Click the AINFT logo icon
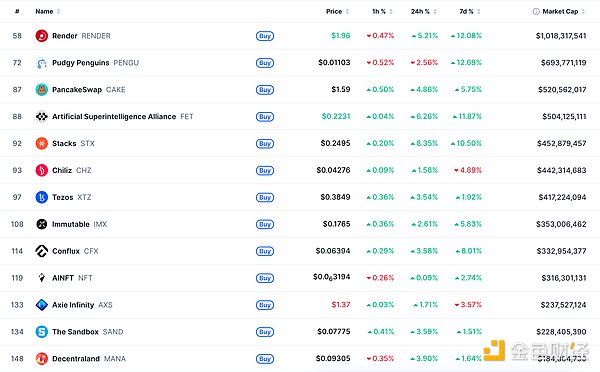This screenshot has width=600, height=372. coord(41,278)
